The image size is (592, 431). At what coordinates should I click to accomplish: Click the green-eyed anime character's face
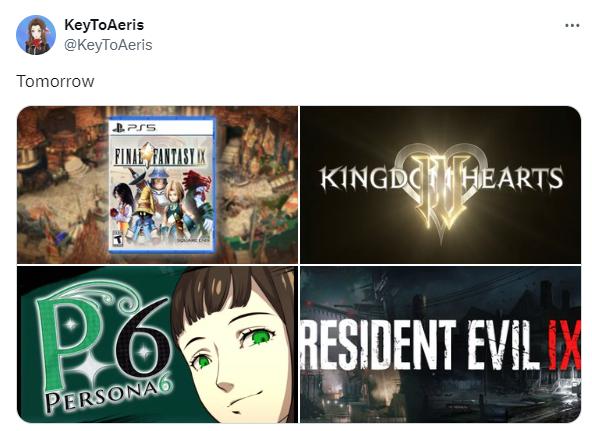coord(234,351)
